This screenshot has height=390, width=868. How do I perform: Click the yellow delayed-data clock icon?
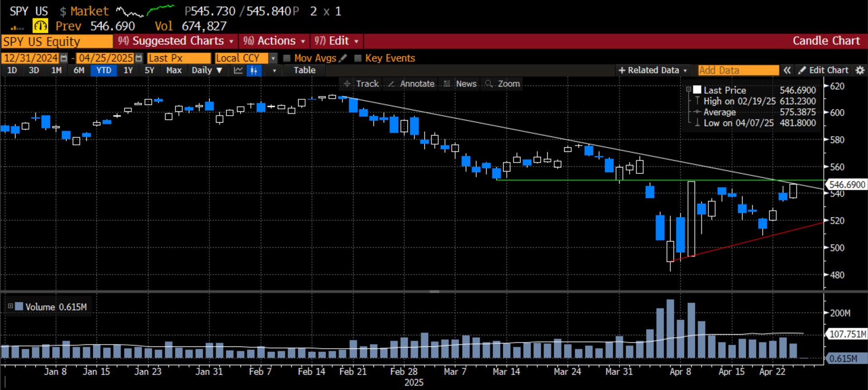tap(40, 26)
